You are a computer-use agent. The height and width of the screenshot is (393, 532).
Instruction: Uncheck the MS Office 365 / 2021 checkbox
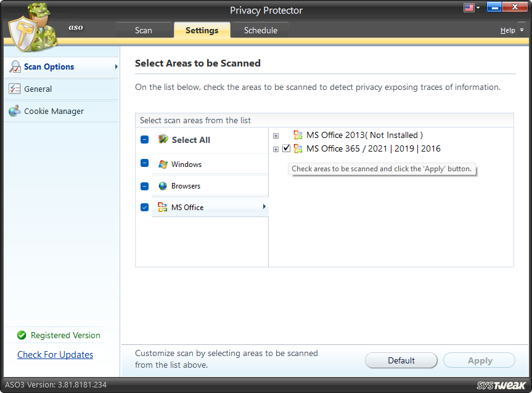click(x=286, y=148)
